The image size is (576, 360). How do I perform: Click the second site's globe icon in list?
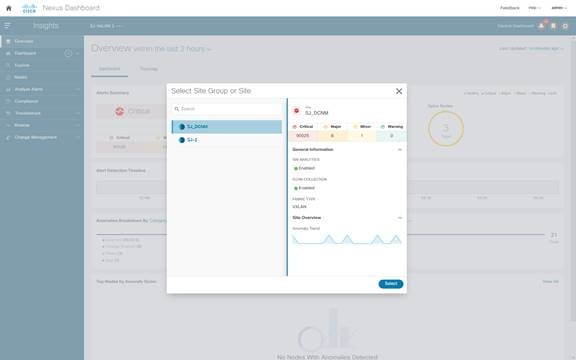coord(181,140)
